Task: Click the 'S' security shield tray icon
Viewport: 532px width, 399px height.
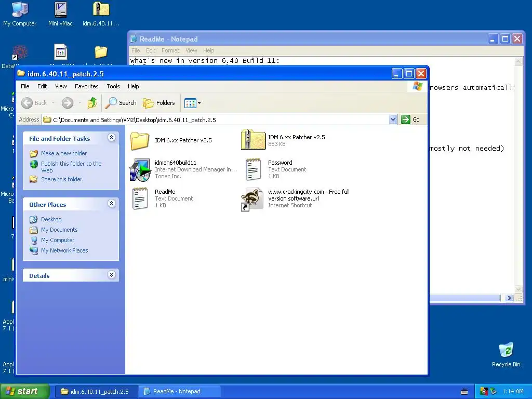Action: point(484,392)
